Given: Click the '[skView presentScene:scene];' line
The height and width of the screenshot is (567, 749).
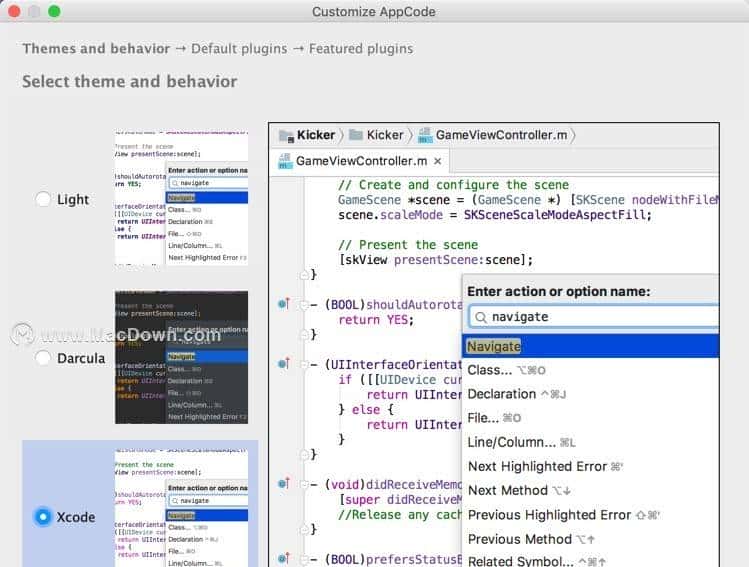Looking at the screenshot, I should pyautogui.click(x=436, y=260).
